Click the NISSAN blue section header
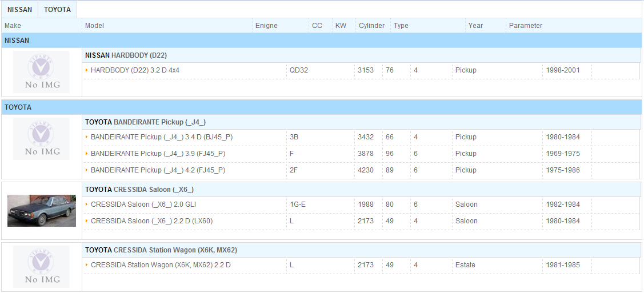 pos(322,40)
